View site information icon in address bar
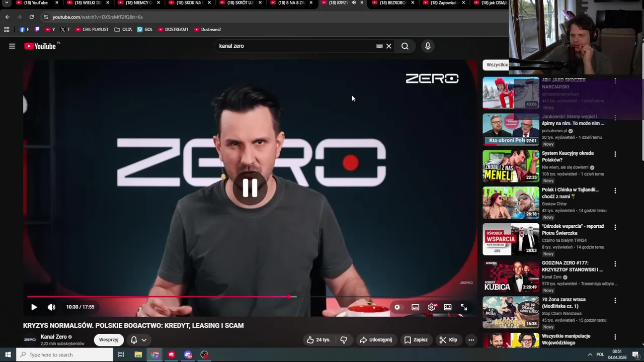Viewport: 644px width, 362px height. 46,17
